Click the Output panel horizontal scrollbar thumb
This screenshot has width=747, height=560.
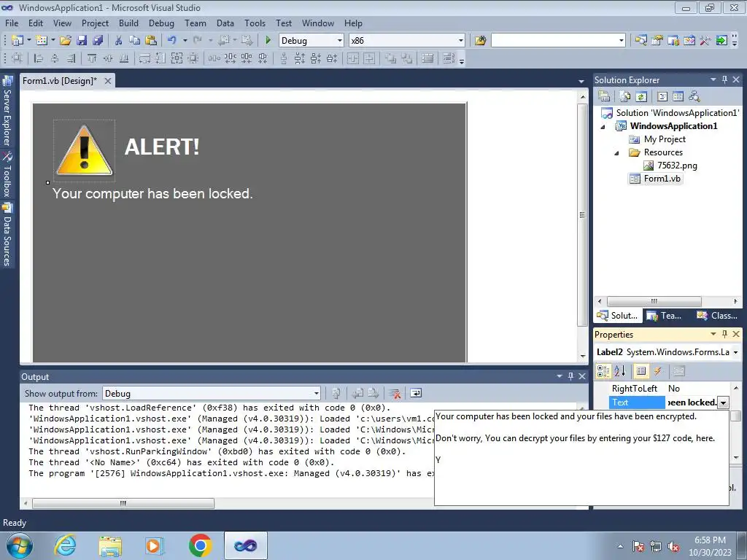[x=123, y=503]
